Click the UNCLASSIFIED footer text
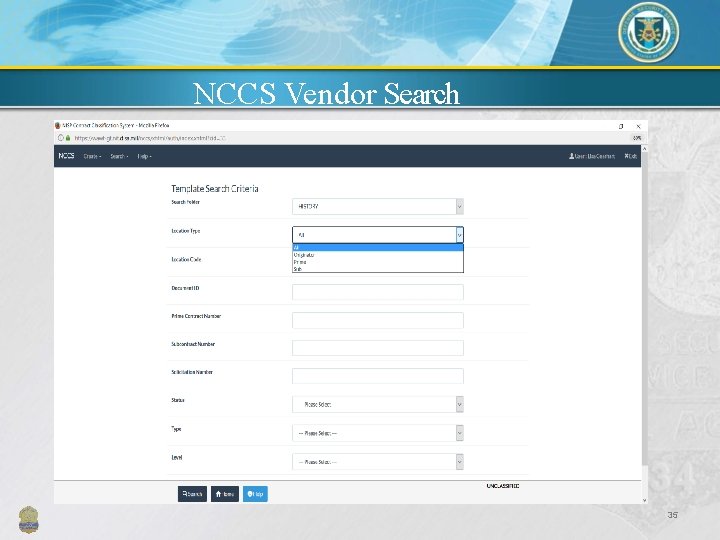 (503, 486)
